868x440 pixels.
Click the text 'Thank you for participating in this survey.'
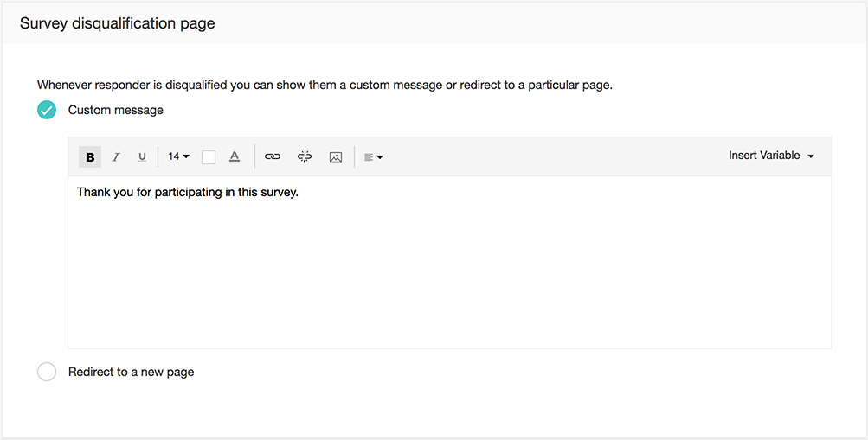click(x=188, y=193)
